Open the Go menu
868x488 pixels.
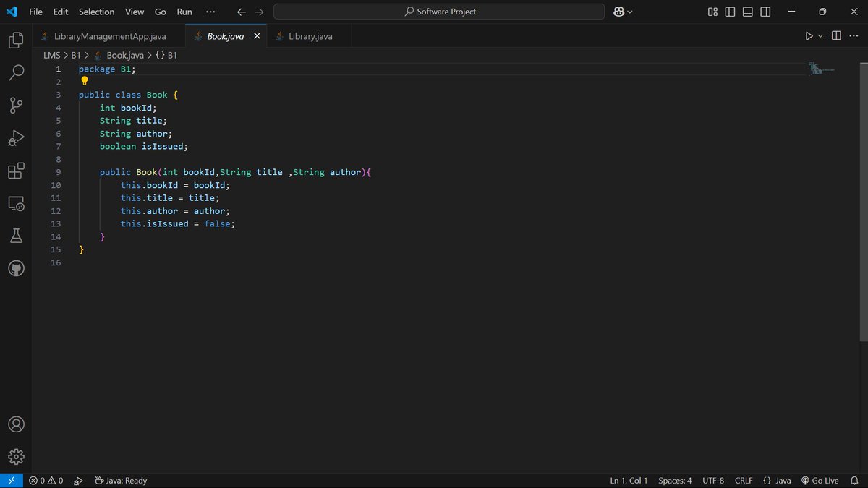[x=161, y=12]
